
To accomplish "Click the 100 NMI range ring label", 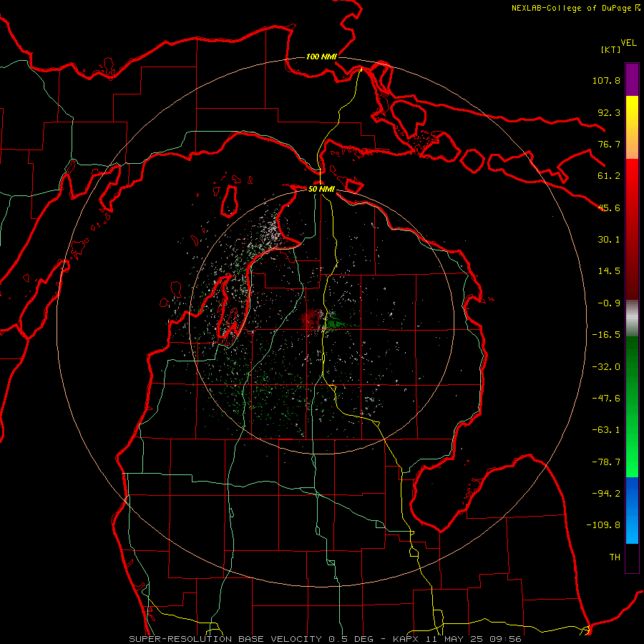I will (x=321, y=57).
